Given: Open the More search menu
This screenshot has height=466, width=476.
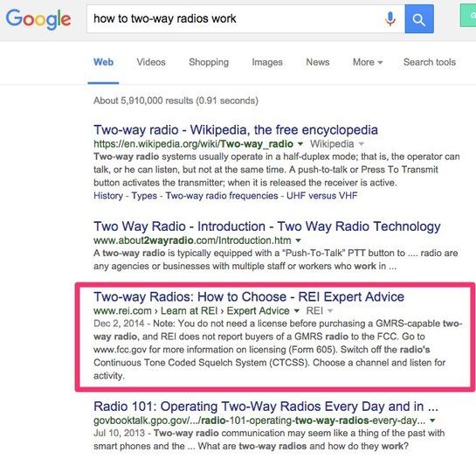Looking at the screenshot, I should pos(368,62).
